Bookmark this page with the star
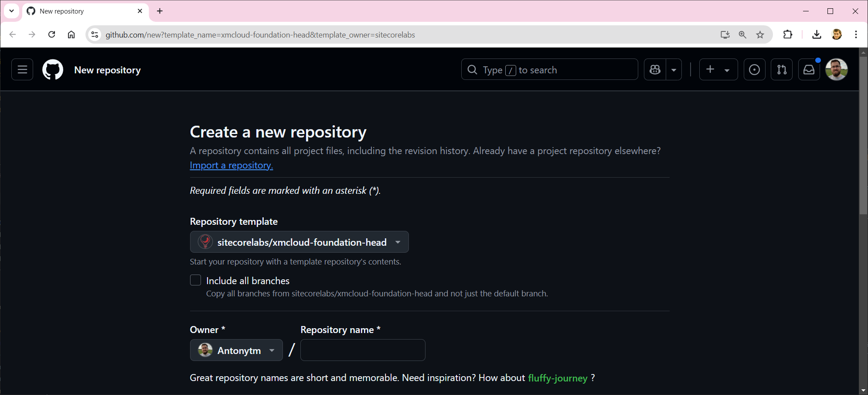Screen dimensions: 868x395 (x=760, y=34)
